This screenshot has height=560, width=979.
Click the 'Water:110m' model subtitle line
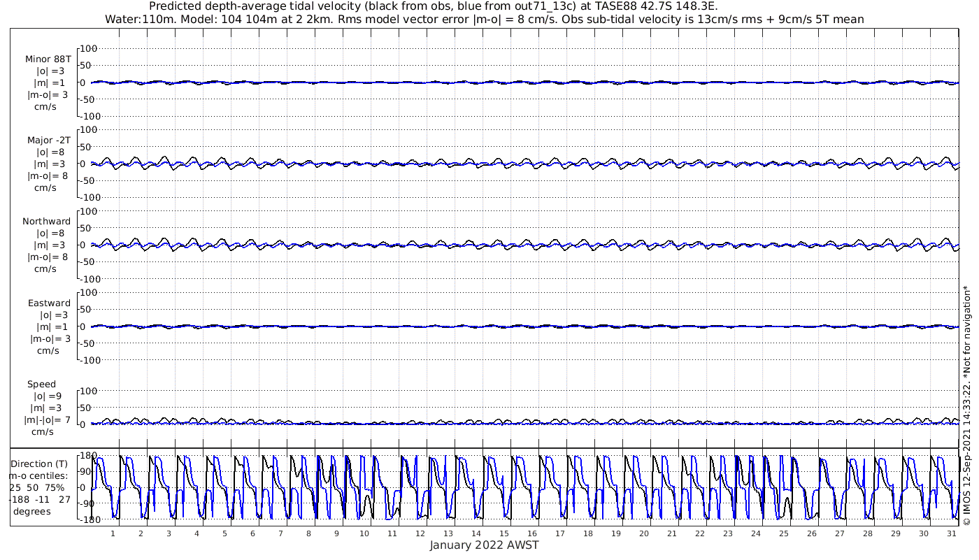click(484, 20)
